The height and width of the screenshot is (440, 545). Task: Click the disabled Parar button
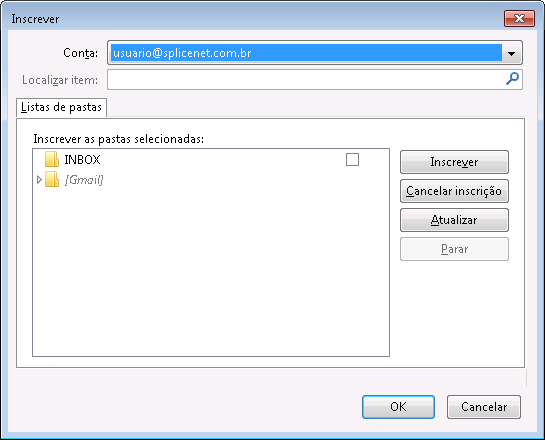(x=454, y=249)
